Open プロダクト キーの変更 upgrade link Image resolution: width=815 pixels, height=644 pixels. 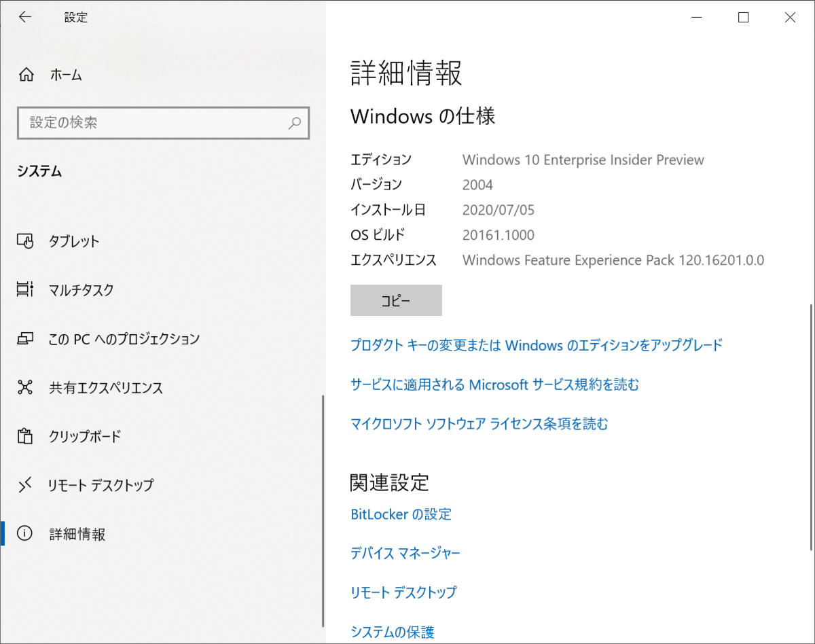click(537, 345)
